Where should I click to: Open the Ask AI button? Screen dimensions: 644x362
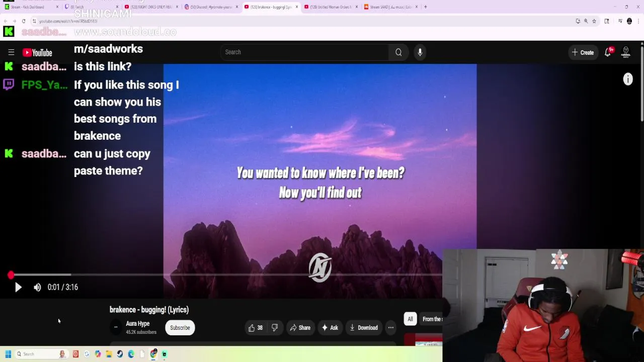click(330, 328)
